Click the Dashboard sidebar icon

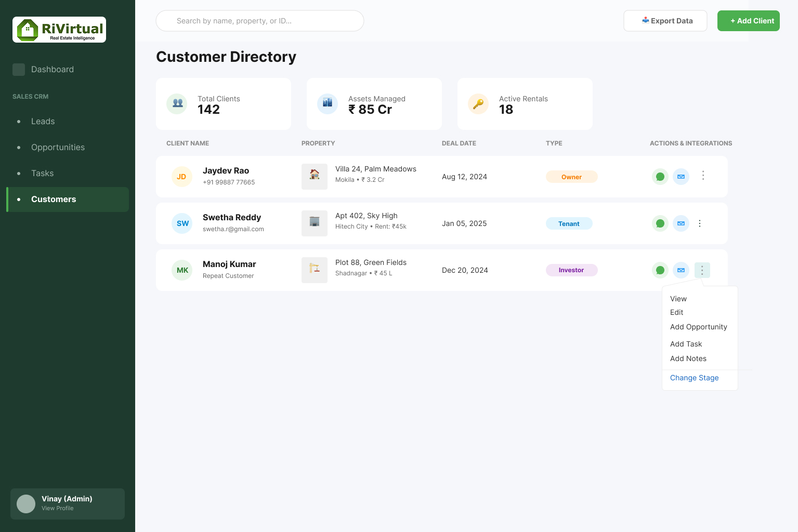[19, 70]
